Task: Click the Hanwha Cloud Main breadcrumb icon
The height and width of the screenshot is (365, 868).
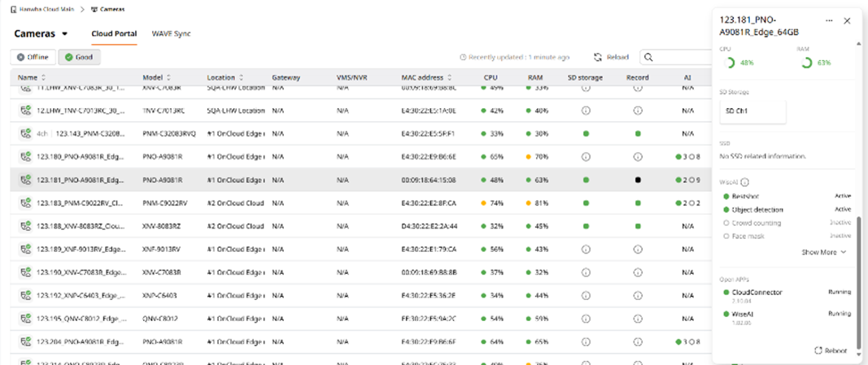Action: [15, 9]
